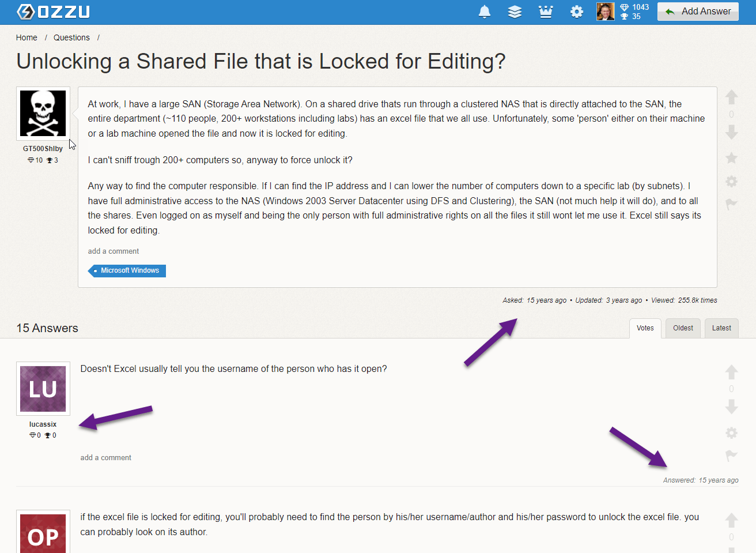Open the notifications bell

coord(485,12)
